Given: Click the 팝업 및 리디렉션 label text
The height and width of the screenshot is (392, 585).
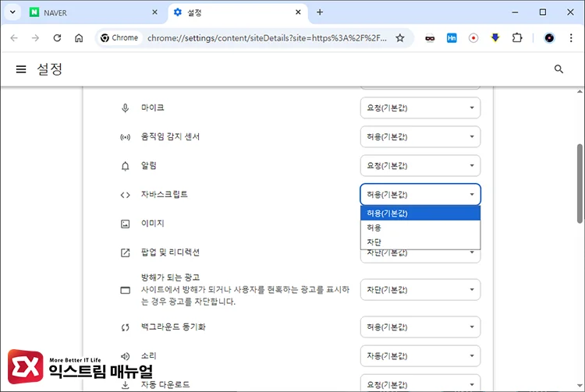Looking at the screenshot, I should click(170, 253).
